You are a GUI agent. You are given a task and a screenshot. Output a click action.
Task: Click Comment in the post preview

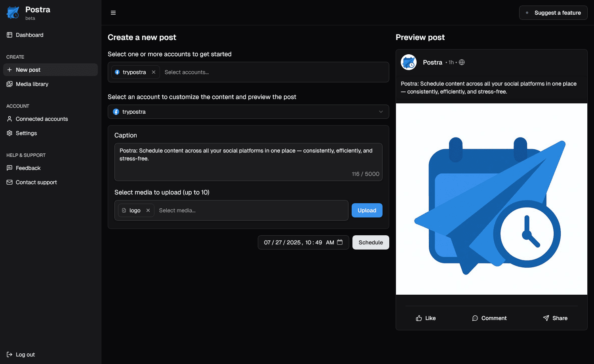point(489,318)
